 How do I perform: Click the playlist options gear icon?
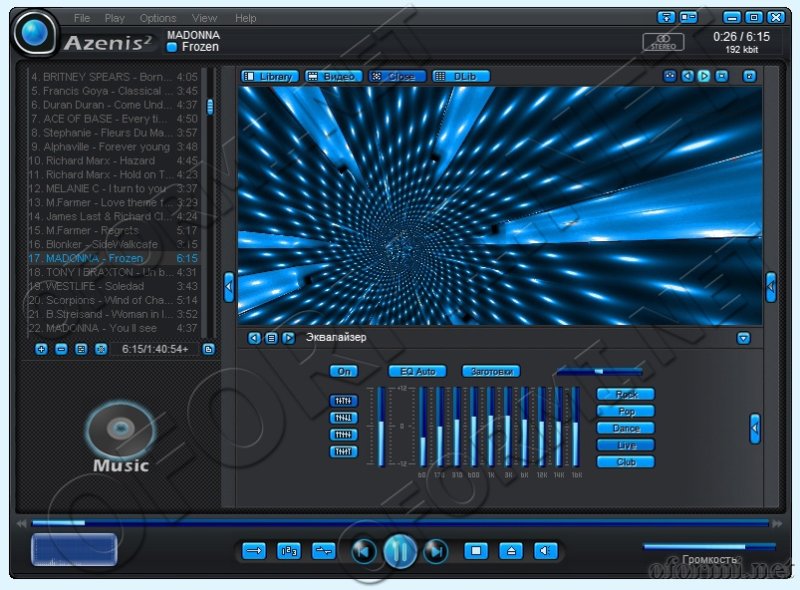(x=101, y=348)
